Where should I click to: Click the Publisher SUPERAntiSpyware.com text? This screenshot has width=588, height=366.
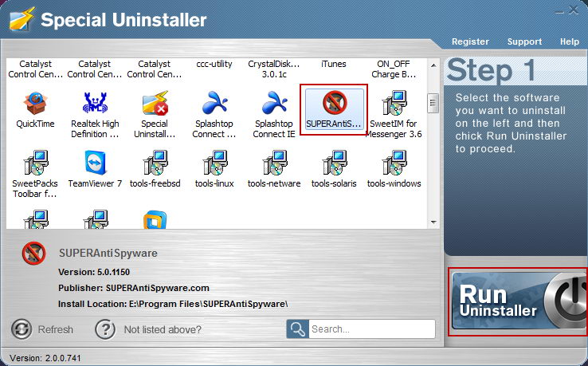click(x=134, y=289)
